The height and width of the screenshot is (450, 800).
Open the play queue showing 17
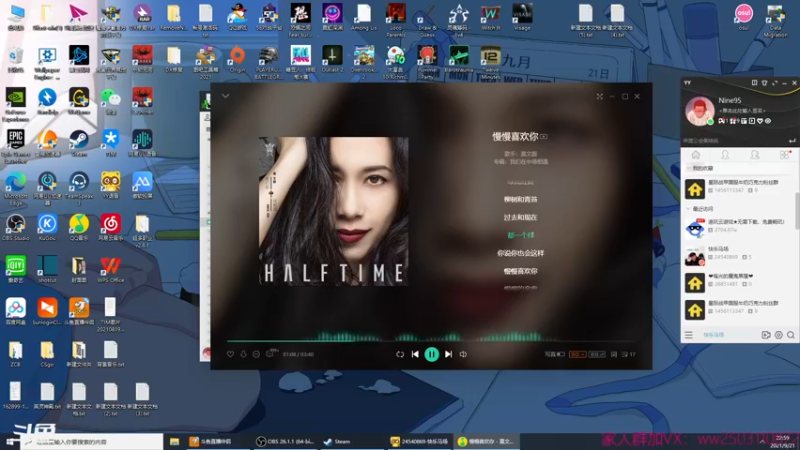coord(629,354)
